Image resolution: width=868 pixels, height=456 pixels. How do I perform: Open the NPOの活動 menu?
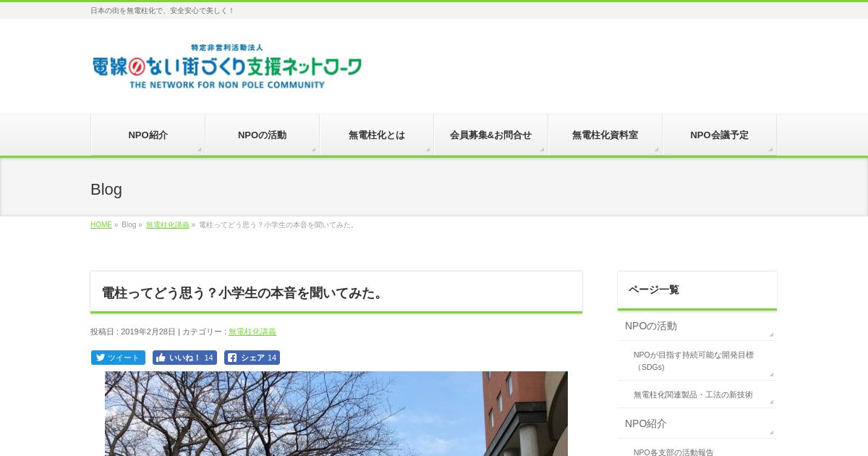pos(263,135)
